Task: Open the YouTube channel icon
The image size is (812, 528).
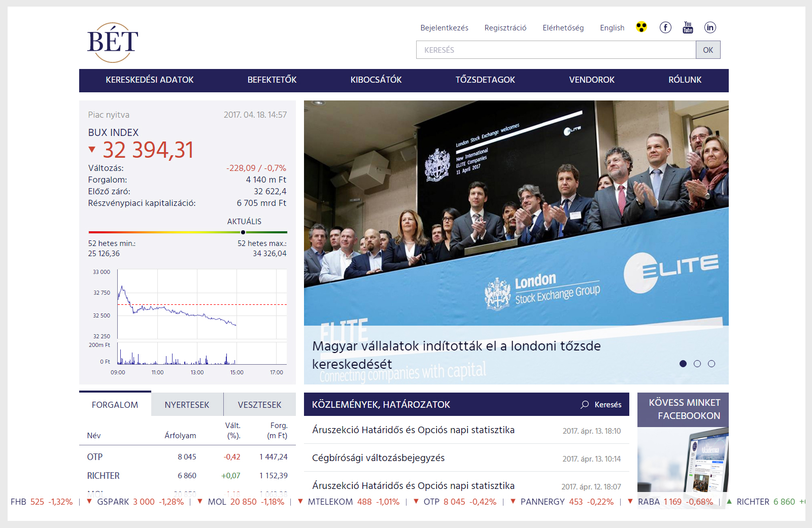Action: 688,27
